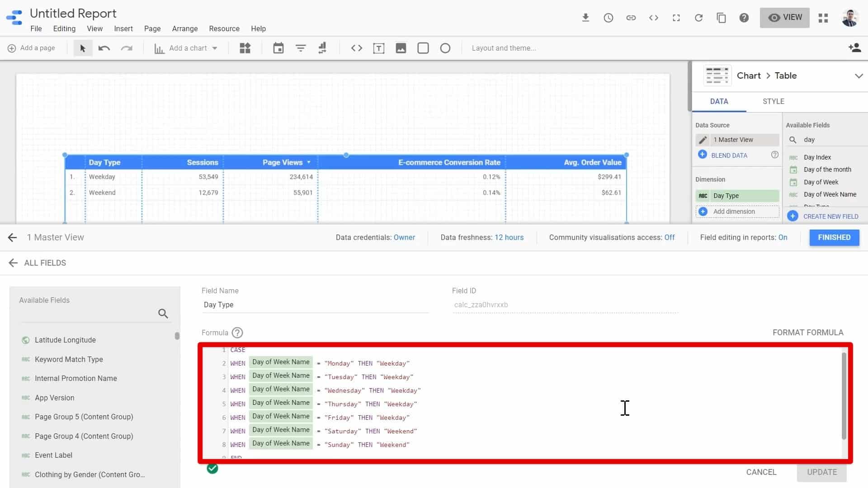The width and height of the screenshot is (868, 488).
Task: Click FINISHED to close the data source editor
Action: pos(834,237)
